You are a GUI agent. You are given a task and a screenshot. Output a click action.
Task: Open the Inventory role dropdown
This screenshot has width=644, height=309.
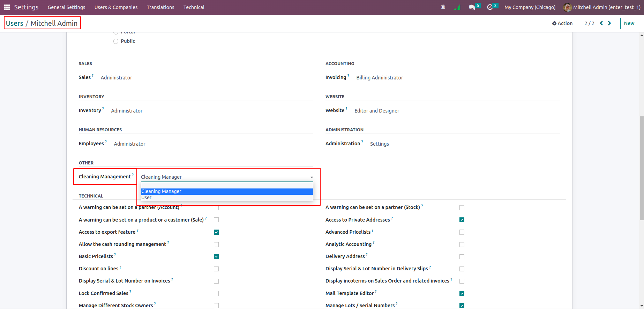coord(127,111)
